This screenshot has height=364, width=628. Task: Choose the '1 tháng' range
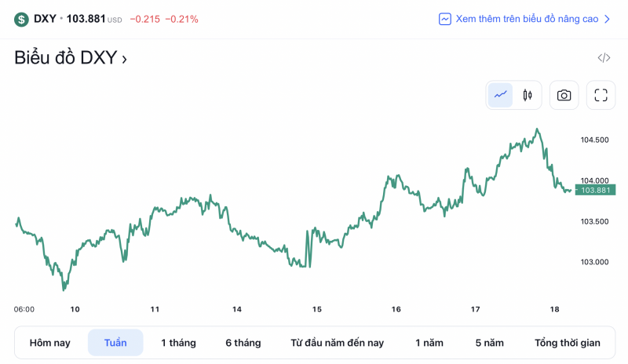pyautogui.click(x=178, y=343)
